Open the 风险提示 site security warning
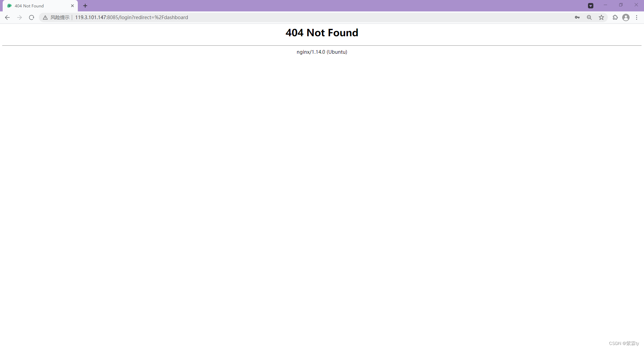The height and width of the screenshot is (349, 644). tap(56, 17)
